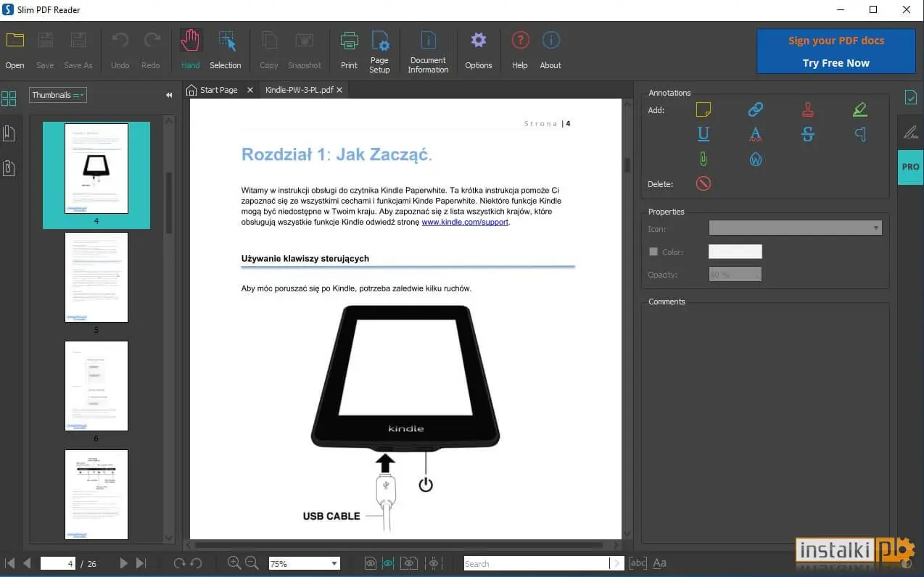
Task: Click the page number input field
Action: coord(57,563)
